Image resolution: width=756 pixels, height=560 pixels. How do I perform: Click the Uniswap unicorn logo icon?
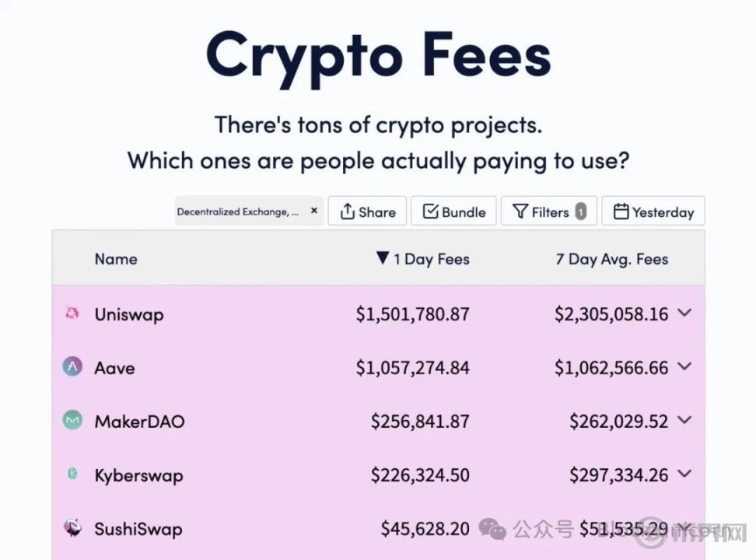pyautogui.click(x=72, y=313)
